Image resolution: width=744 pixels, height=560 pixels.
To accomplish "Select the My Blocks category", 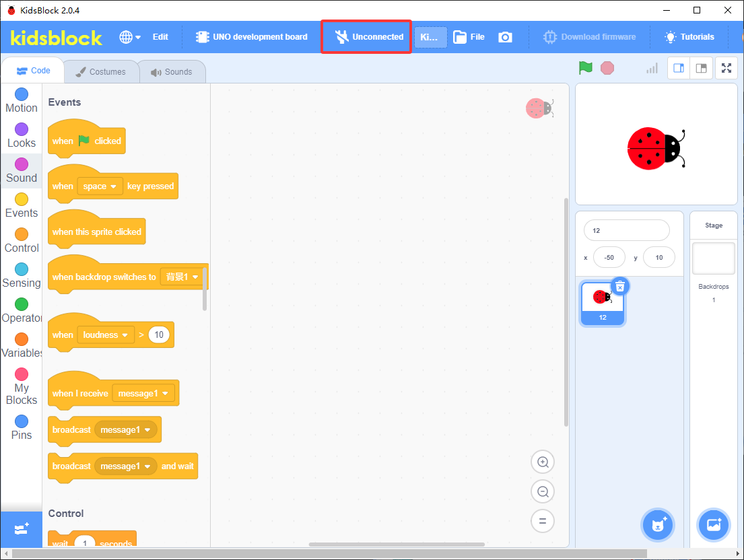I will tap(22, 387).
